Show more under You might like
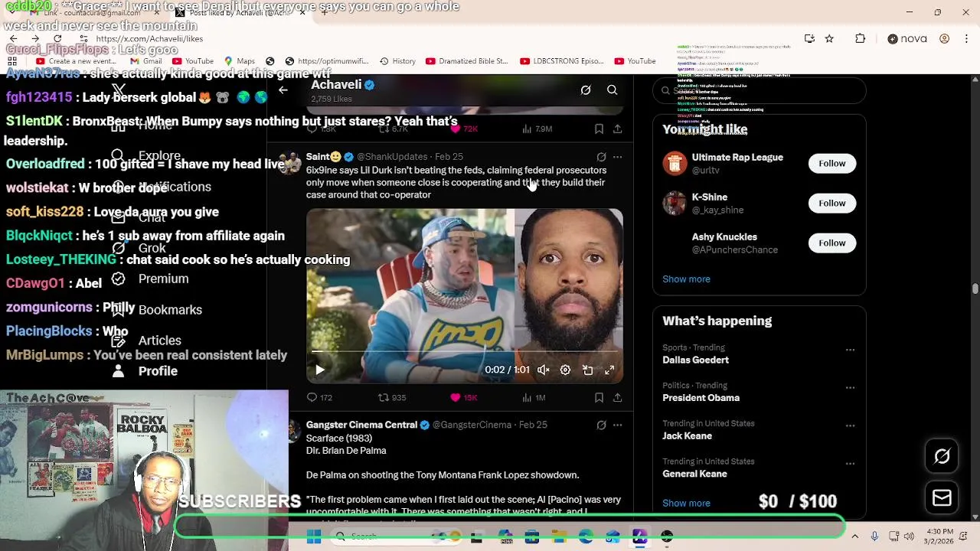Screen dimensions: 980x551 click(686, 279)
